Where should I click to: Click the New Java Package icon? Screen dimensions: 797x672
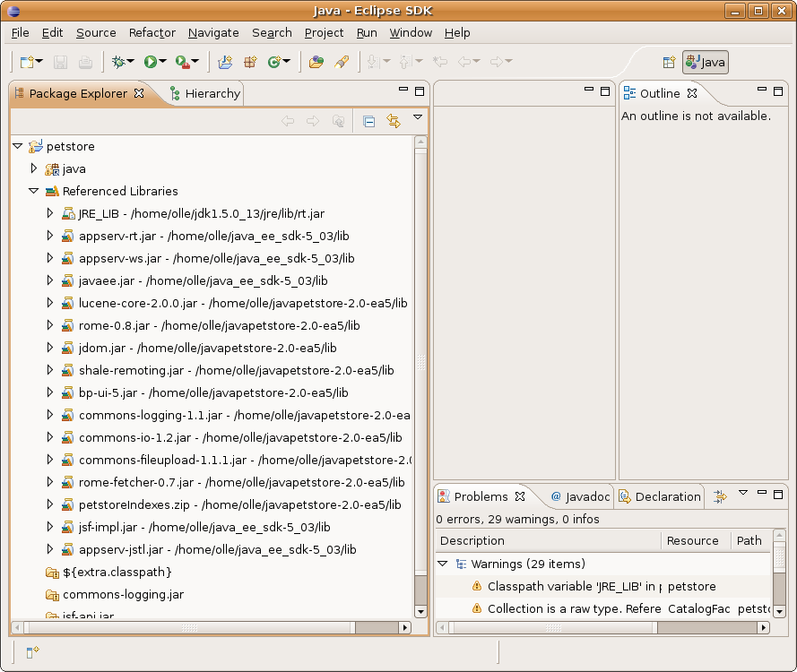click(x=249, y=62)
